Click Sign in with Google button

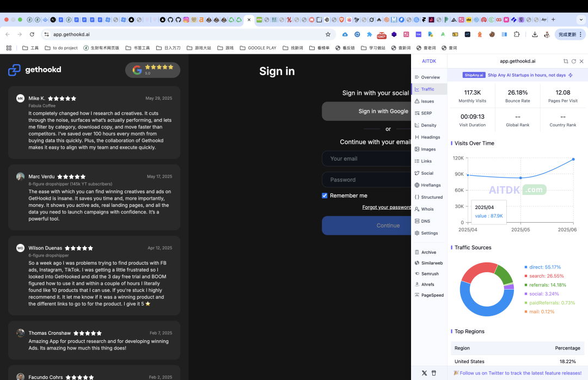coord(367,112)
